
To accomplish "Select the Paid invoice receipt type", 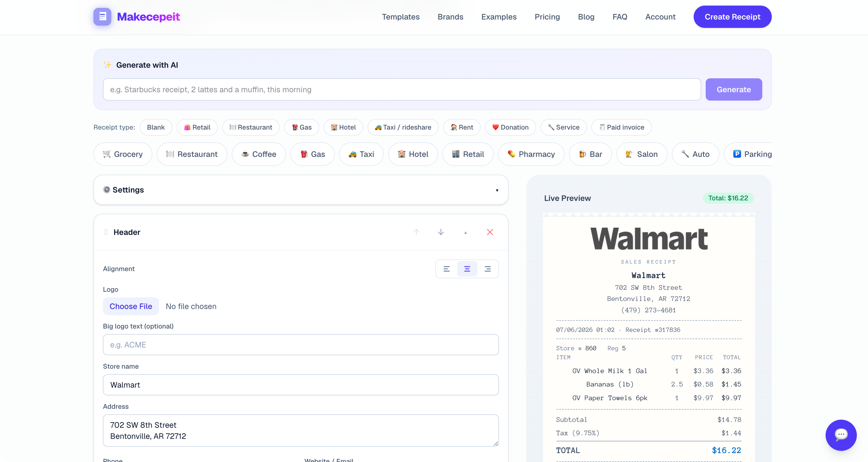I will click(x=621, y=127).
